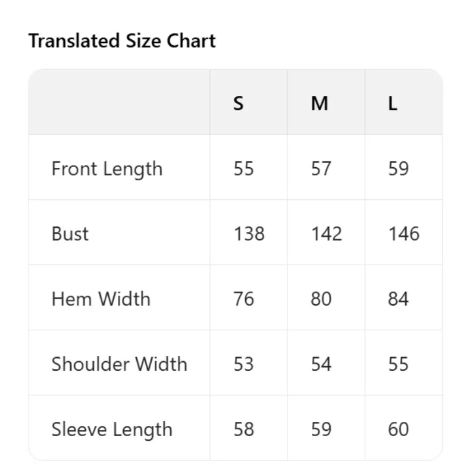Viewport: 476px width, 476px height.
Task: Click Sleeve Length value 60 for size L
Action: pos(399,429)
